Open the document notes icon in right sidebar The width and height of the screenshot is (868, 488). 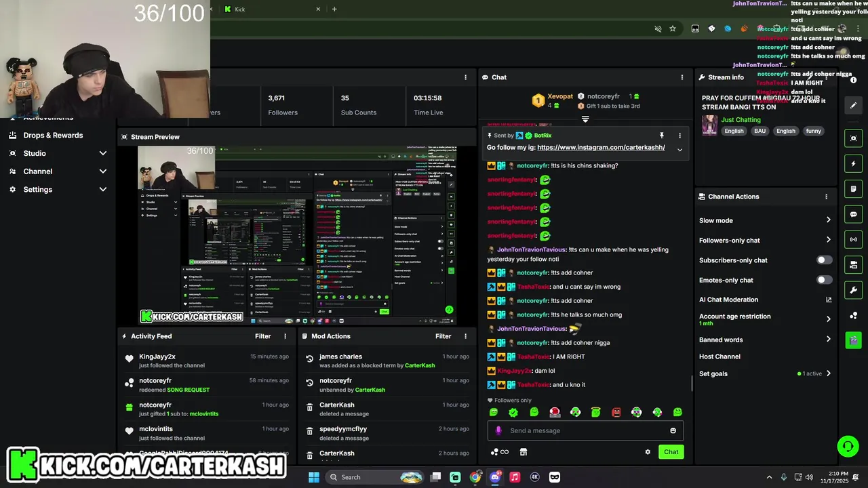[x=853, y=188]
